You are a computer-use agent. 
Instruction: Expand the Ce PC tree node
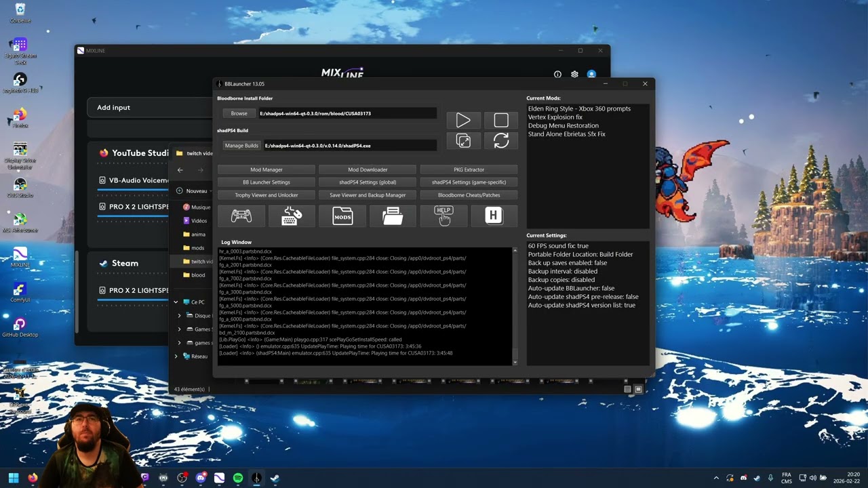(176, 302)
